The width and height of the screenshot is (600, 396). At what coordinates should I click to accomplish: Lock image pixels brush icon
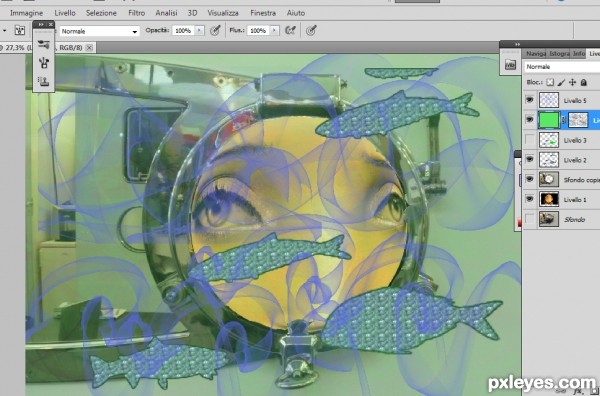pos(561,82)
